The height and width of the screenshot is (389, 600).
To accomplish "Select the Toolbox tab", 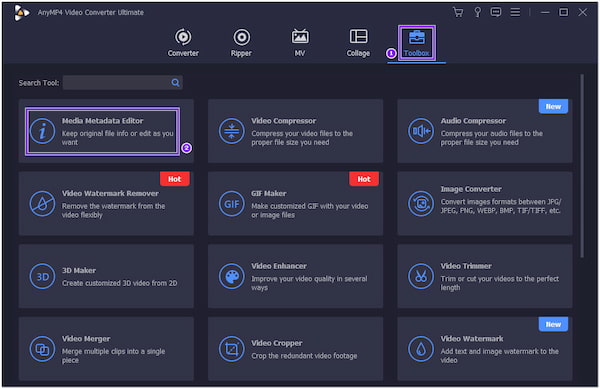I will point(416,42).
